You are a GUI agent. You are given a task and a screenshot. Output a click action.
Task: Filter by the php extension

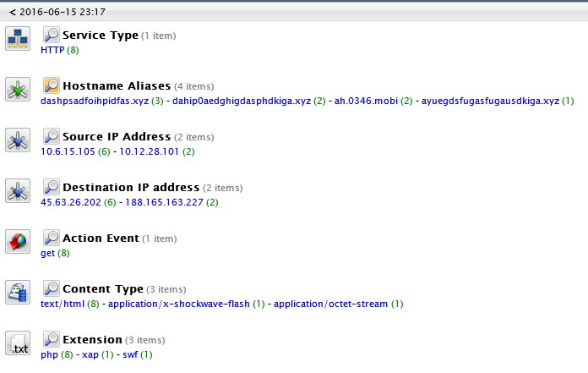pyautogui.click(x=49, y=354)
